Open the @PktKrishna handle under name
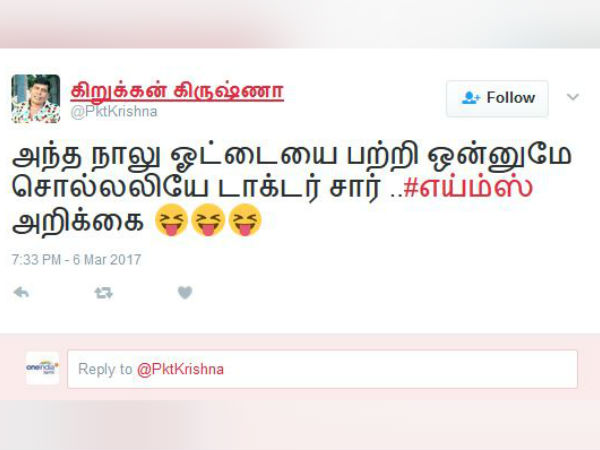The image size is (600, 450). click(x=114, y=112)
